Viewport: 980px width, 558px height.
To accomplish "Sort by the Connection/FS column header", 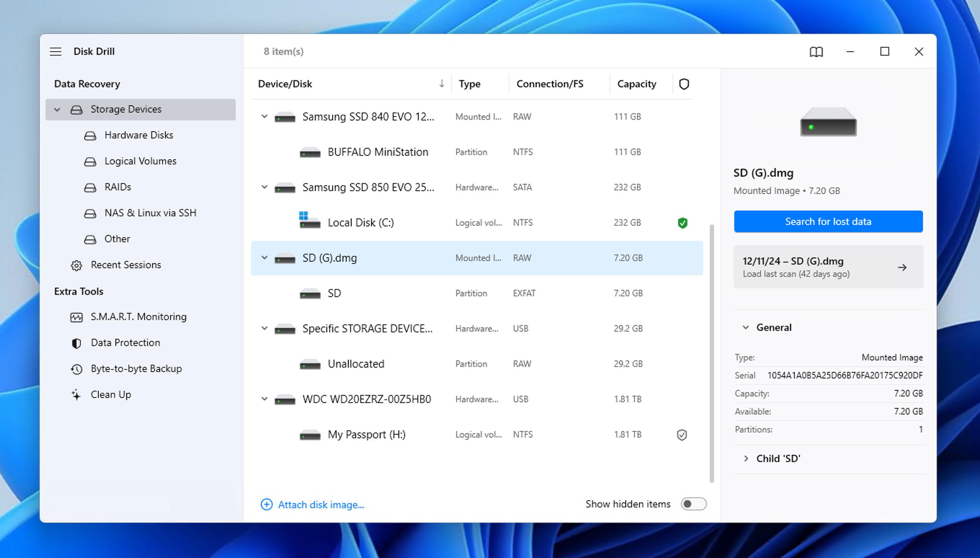I will click(x=549, y=84).
